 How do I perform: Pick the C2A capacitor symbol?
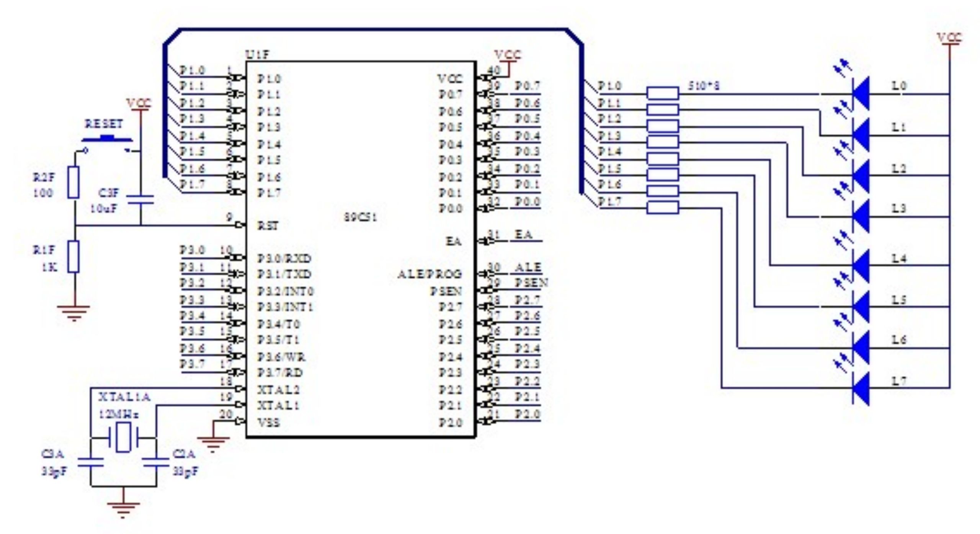[156, 462]
